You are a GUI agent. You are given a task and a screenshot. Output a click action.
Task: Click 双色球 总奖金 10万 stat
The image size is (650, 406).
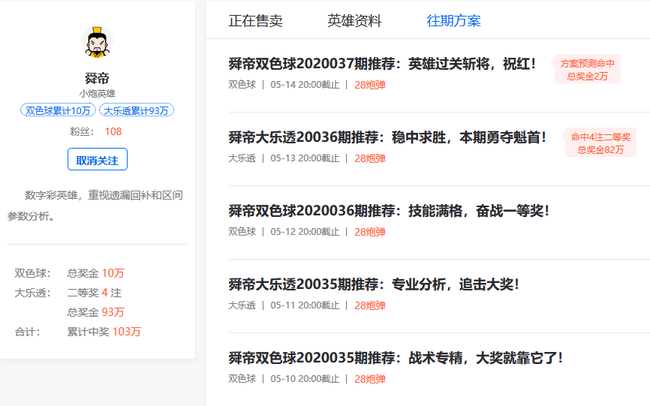95,273
